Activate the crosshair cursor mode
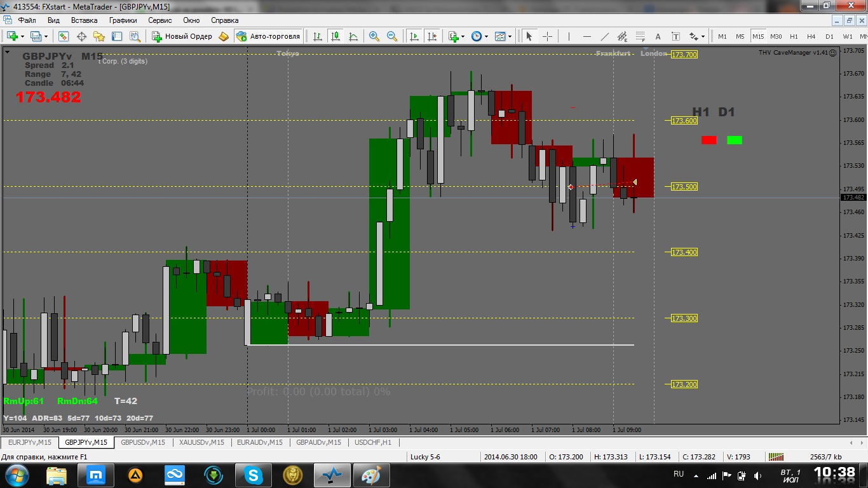This screenshot has height=488, width=868. pyautogui.click(x=546, y=36)
